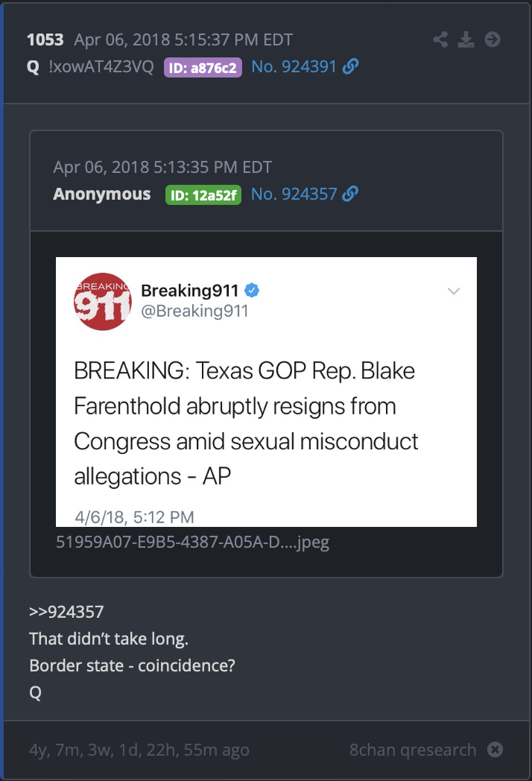Open the quoted post No. 924357 link

(x=294, y=195)
